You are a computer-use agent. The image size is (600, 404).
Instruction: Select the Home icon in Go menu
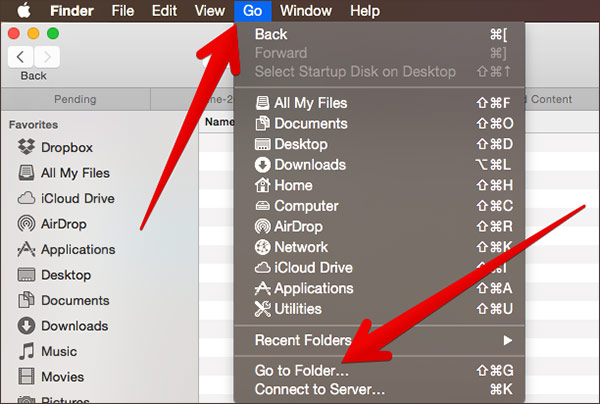(x=263, y=185)
